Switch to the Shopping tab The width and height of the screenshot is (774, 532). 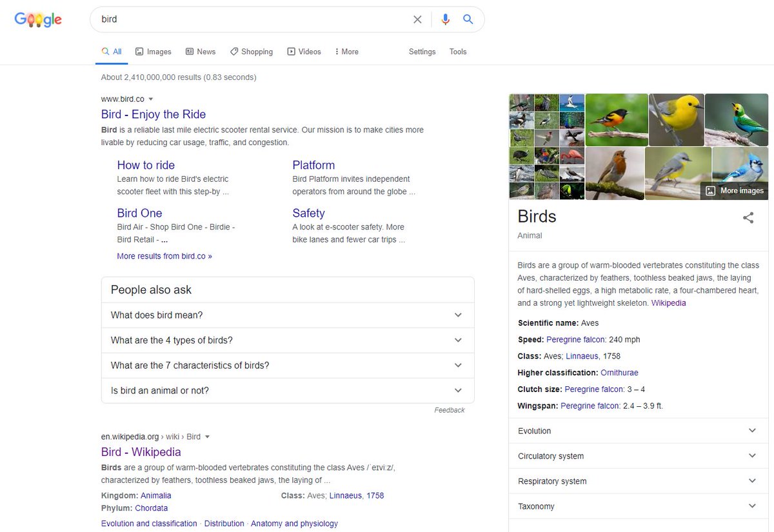point(252,52)
